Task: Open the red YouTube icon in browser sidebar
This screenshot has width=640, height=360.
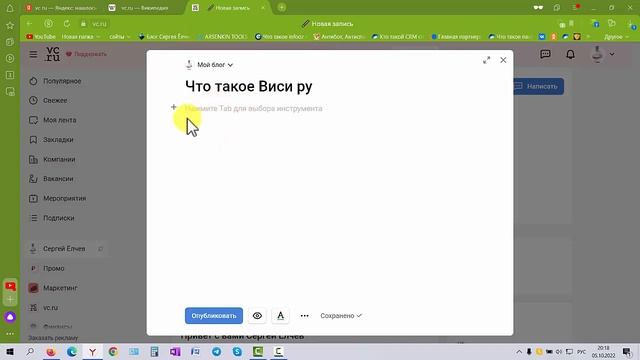Action: click(10, 286)
